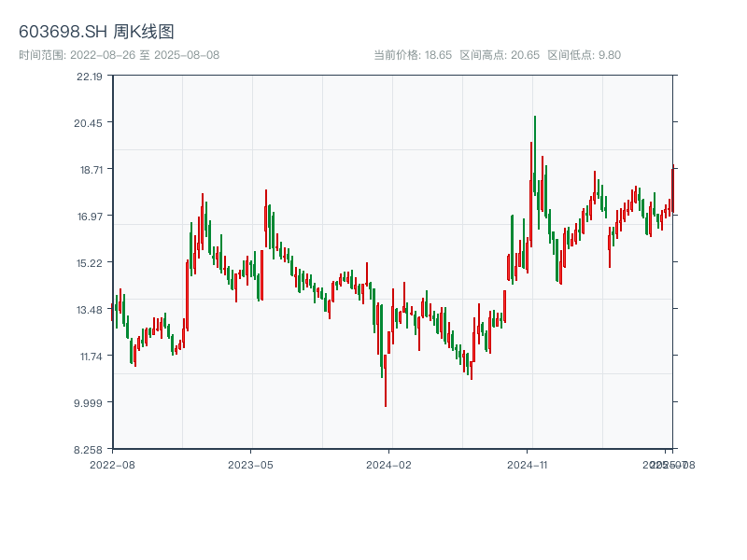
Task: Click the 15.22 price axis label
Action: point(90,263)
